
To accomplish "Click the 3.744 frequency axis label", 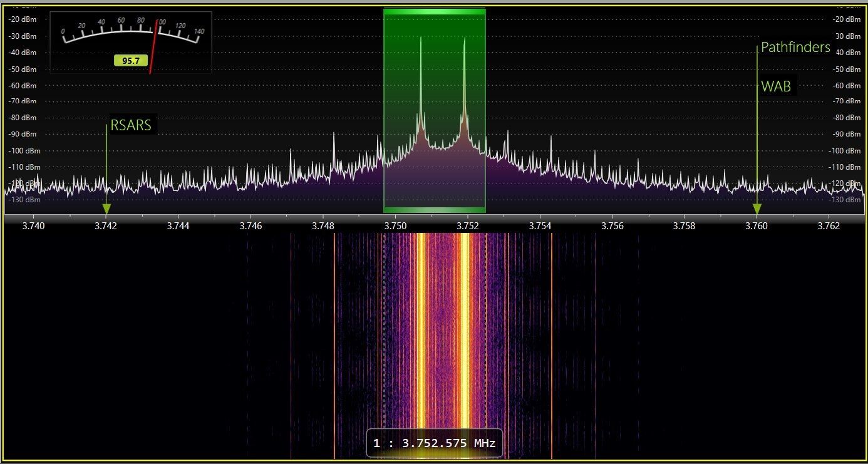I will 178,226.
